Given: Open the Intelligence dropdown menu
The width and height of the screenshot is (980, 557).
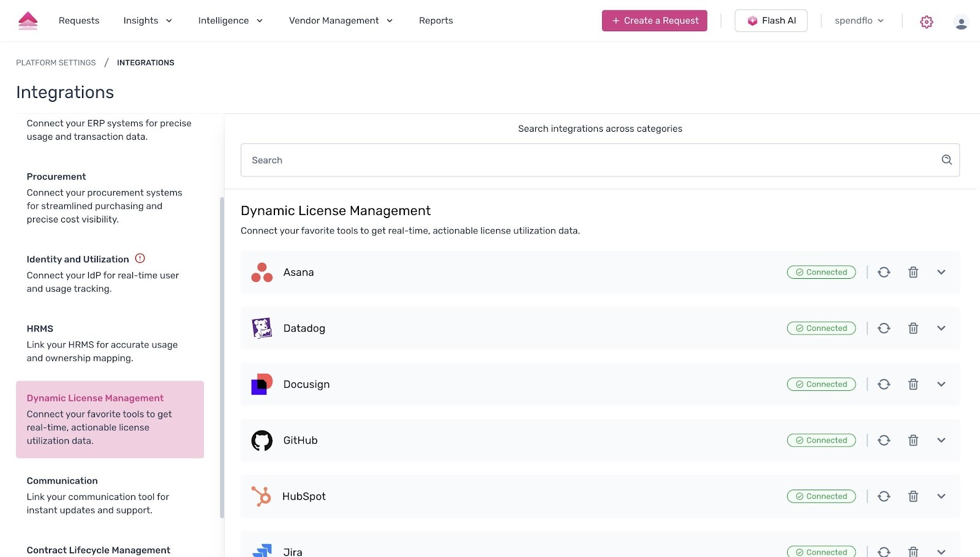Looking at the screenshot, I should [x=230, y=21].
